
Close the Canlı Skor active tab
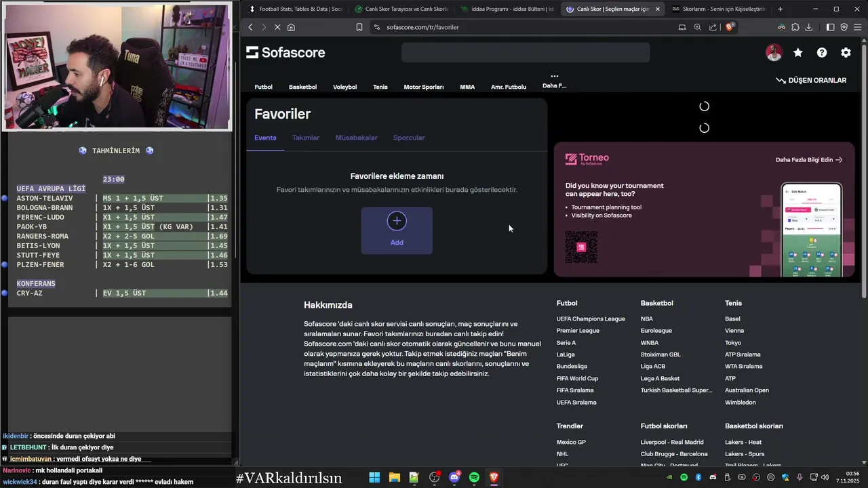(657, 9)
